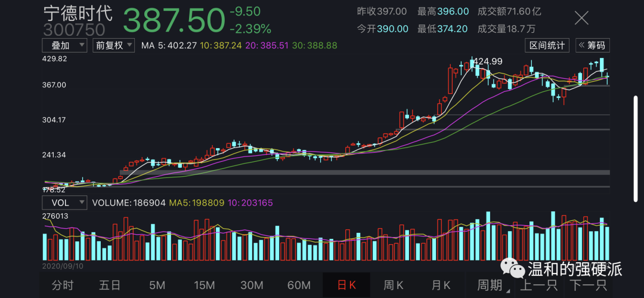The width and height of the screenshot is (644, 298).
Task: Go to previous stock with 上一只
Action: [x=538, y=285]
